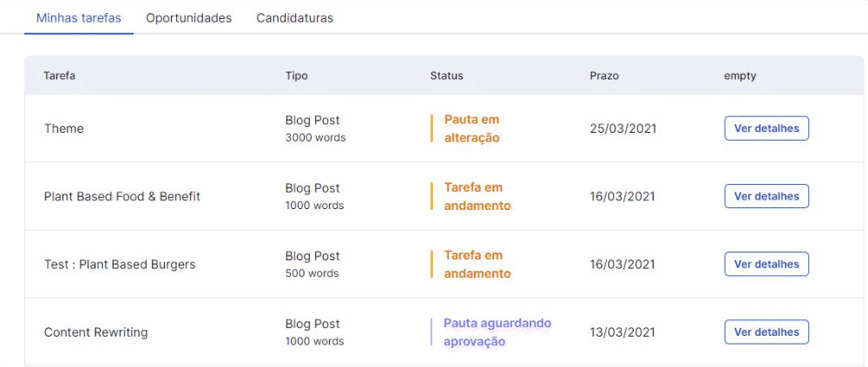The width and height of the screenshot is (868, 367).
Task: Click the Tarefa column header
Action: [x=60, y=75]
